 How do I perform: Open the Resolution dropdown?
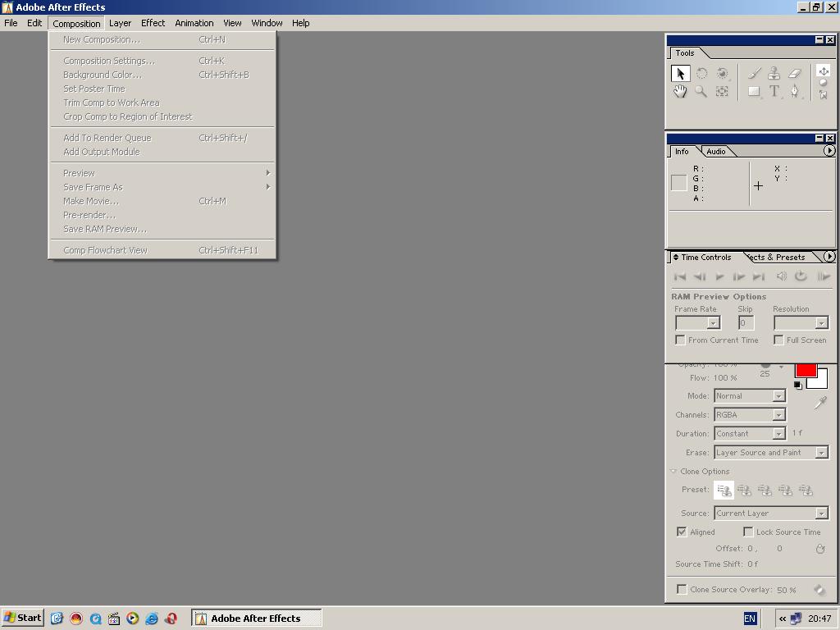click(801, 323)
